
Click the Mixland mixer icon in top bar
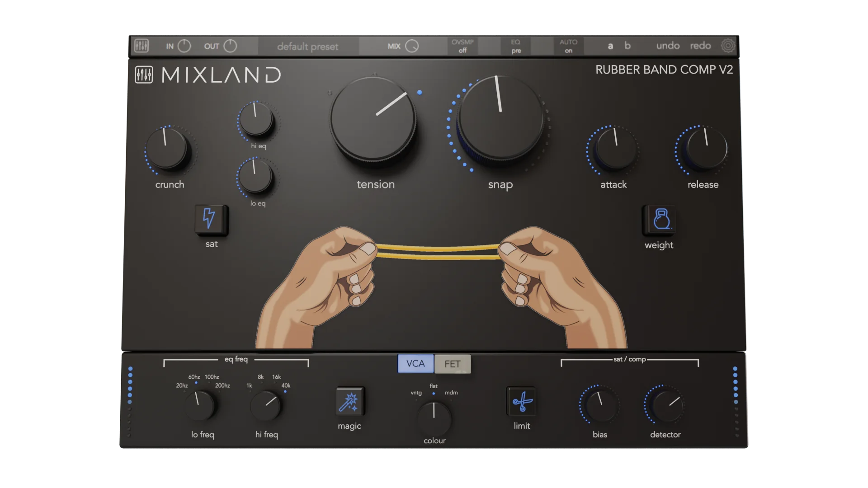point(142,46)
